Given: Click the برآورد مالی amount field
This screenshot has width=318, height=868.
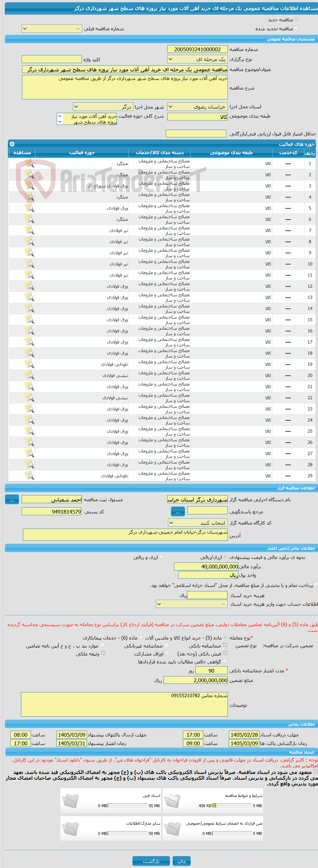Looking at the screenshot, I should click(206, 567).
